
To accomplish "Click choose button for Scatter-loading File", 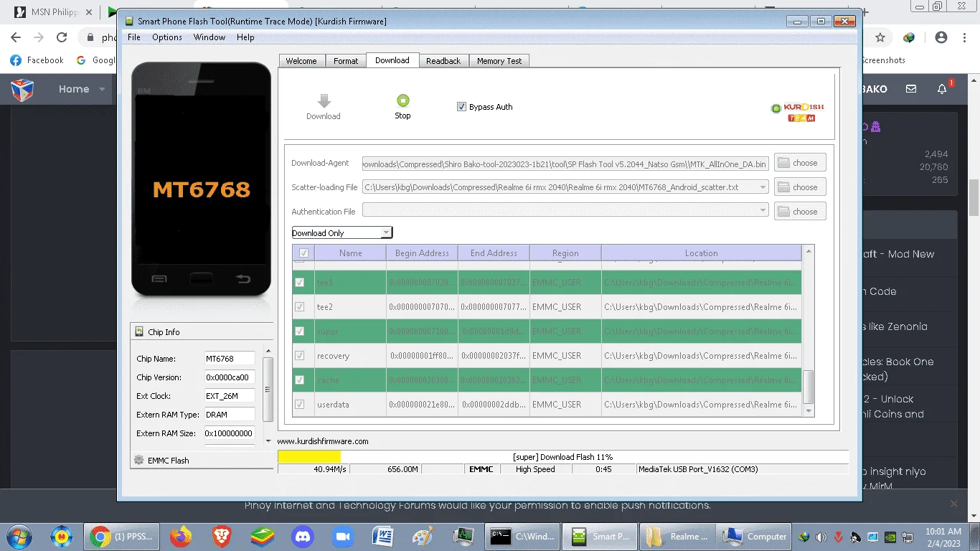I will coord(800,187).
